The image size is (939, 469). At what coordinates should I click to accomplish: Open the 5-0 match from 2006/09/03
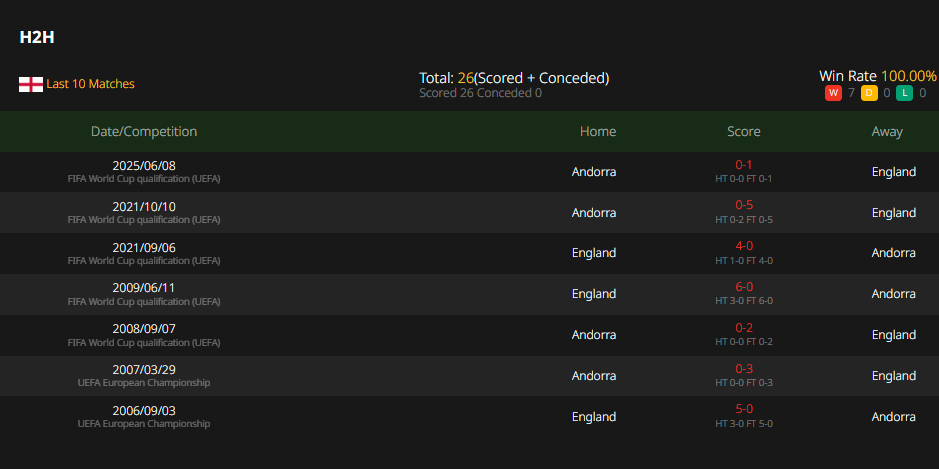click(x=744, y=410)
